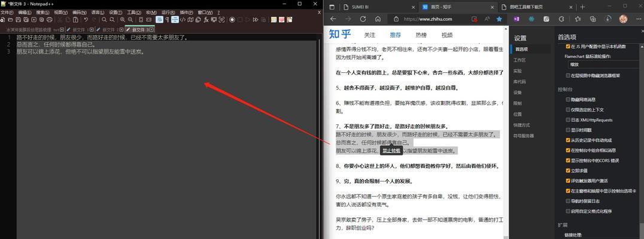Viewport: 644px width, 239px height.
Task: Open Edge settings and more ellipsis
Action: click(x=638, y=19)
